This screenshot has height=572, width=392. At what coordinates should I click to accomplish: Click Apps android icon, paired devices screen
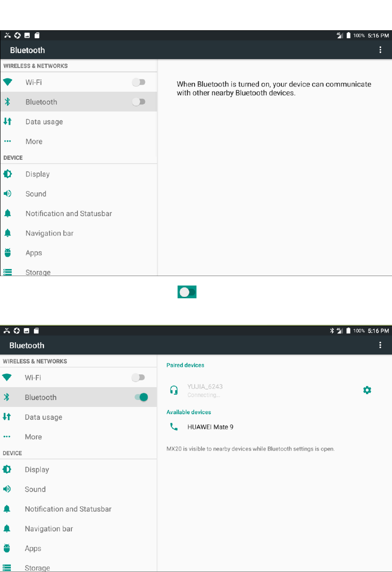pyautogui.click(x=7, y=548)
